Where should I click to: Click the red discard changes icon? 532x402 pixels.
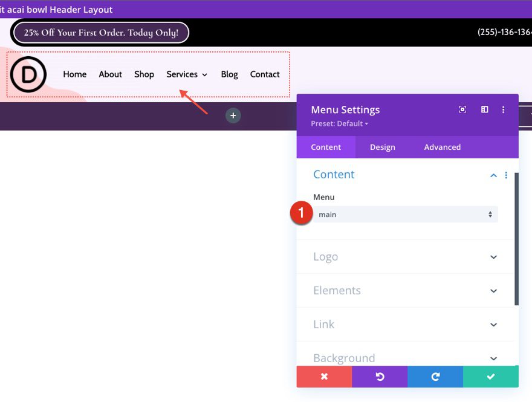324,377
